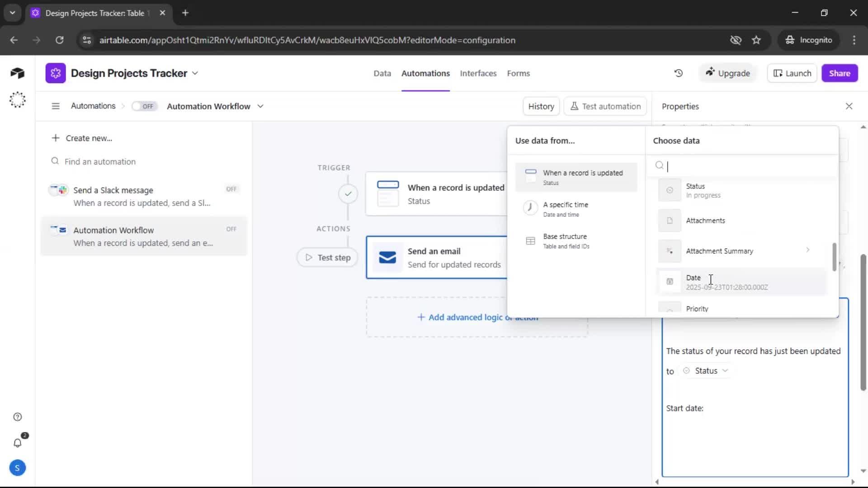Viewport: 868px width, 488px height.
Task: Open the Chrome three-dot menu
Action: tap(854, 40)
